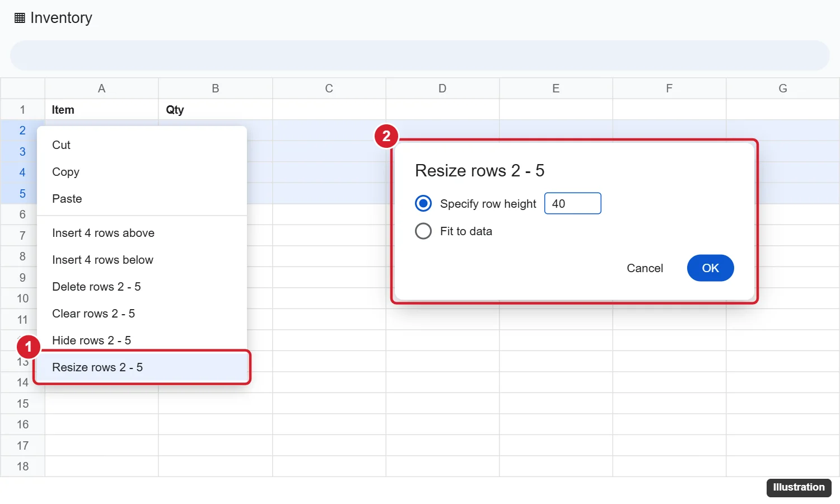Click the formula bar field
Viewport: 840px width, 504px height.
point(420,55)
